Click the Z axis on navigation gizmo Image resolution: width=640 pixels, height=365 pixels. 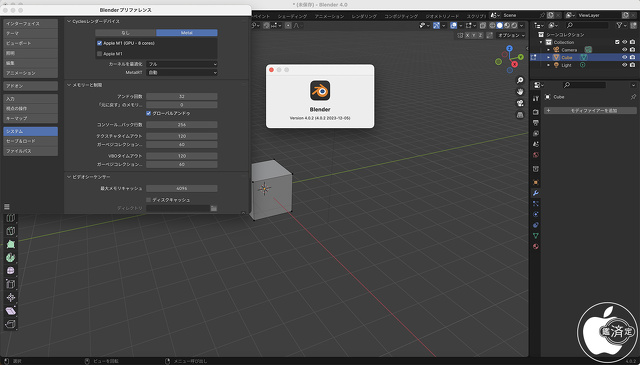[509, 48]
